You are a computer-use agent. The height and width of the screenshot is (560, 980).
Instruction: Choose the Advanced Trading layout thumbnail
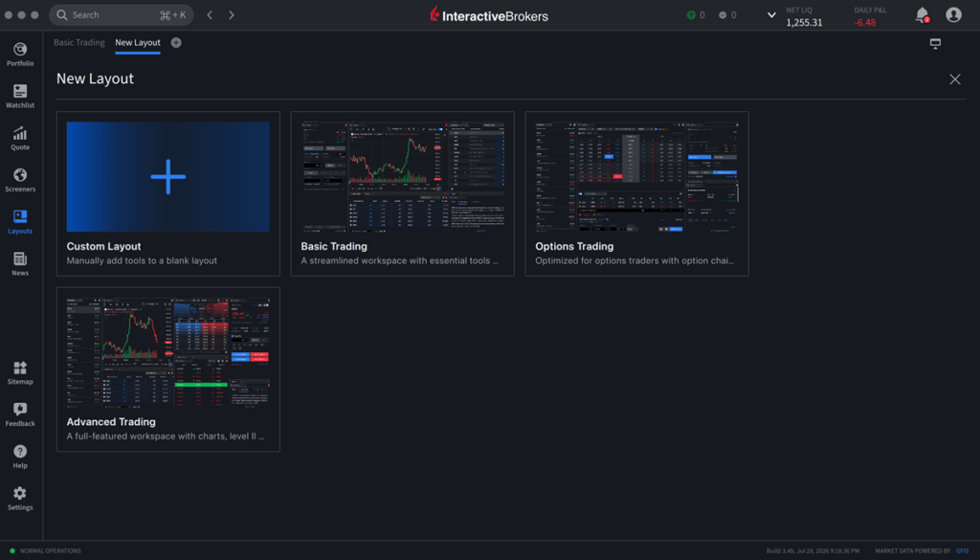(x=168, y=352)
